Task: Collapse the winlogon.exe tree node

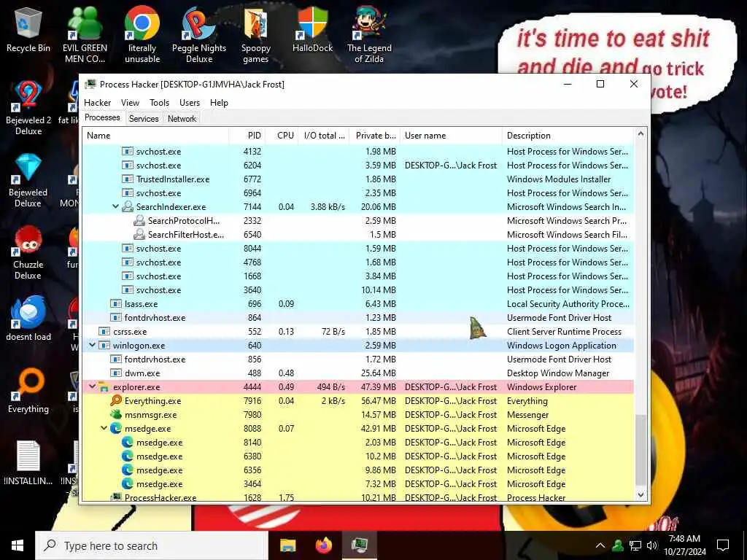Action: tap(93, 345)
